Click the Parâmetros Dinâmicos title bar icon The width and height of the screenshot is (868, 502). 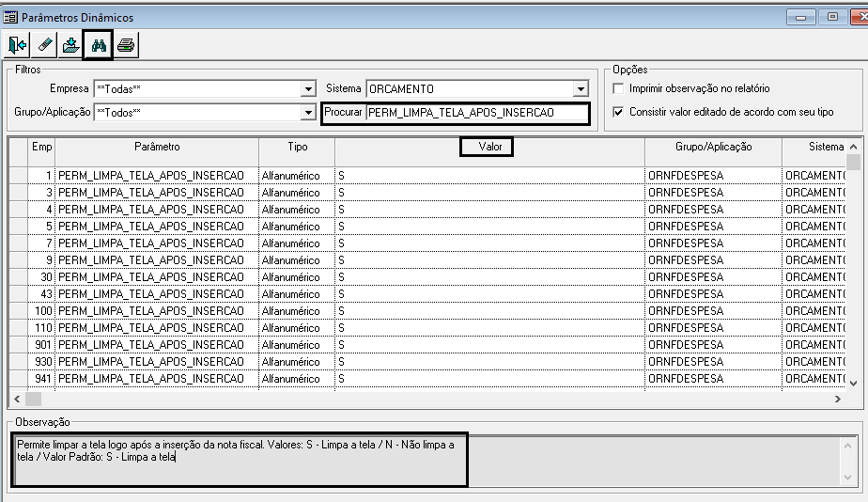click(10, 17)
